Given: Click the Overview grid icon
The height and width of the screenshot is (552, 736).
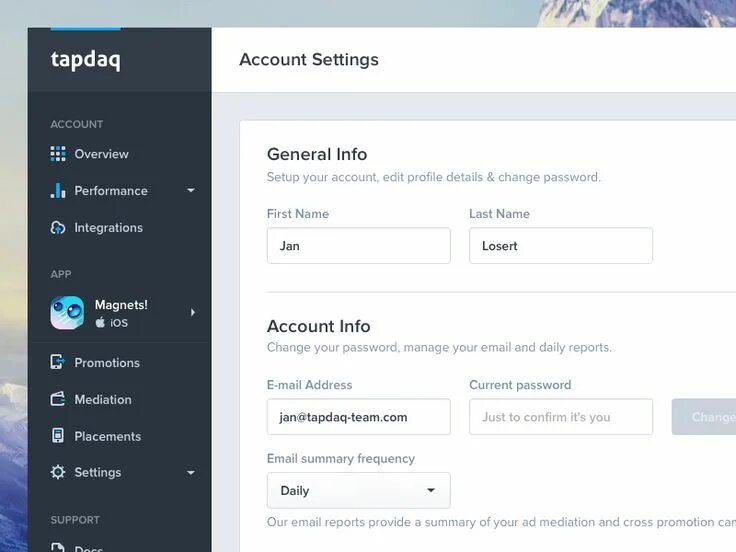Looking at the screenshot, I should [58, 153].
